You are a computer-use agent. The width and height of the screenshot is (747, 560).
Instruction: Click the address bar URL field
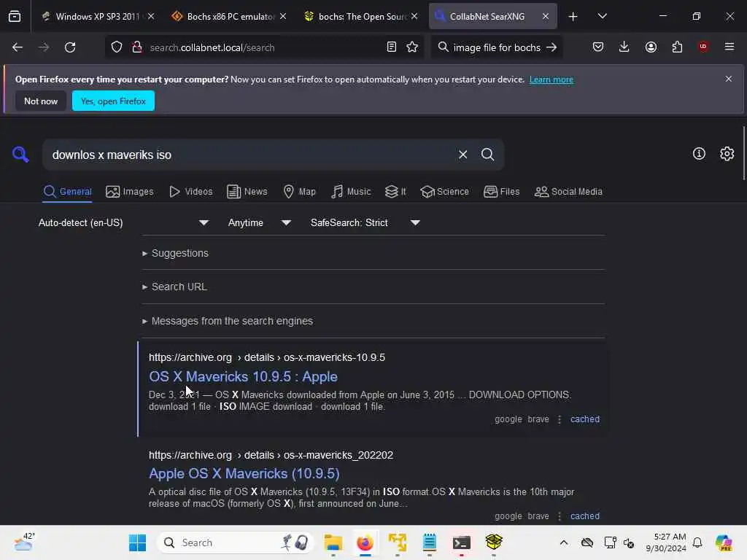click(x=264, y=47)
